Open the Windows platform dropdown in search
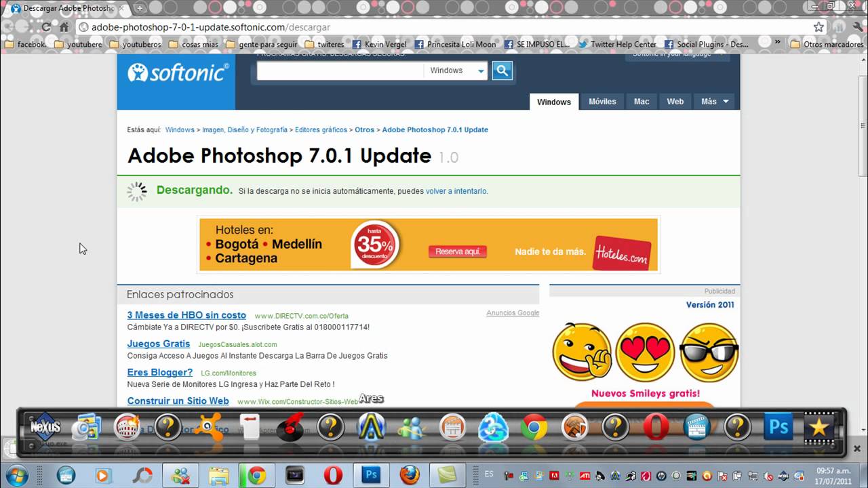Viewport: 868px width, 488px height. (456, 70)
